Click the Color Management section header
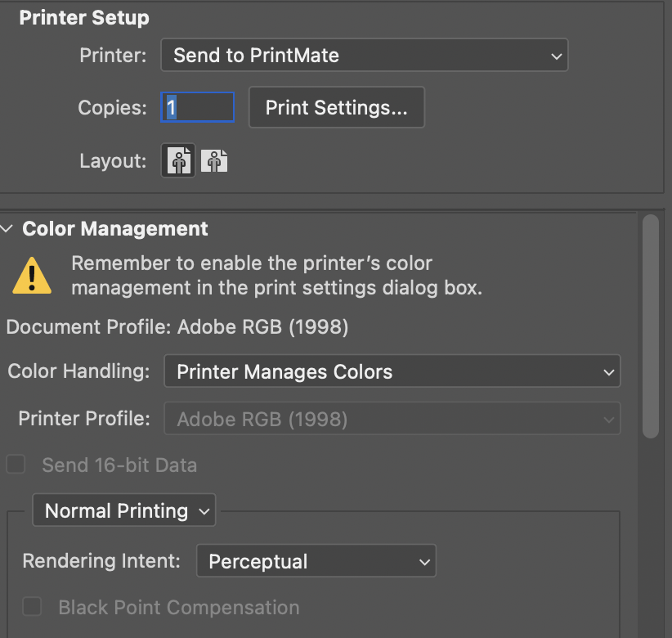 [114, 228]
